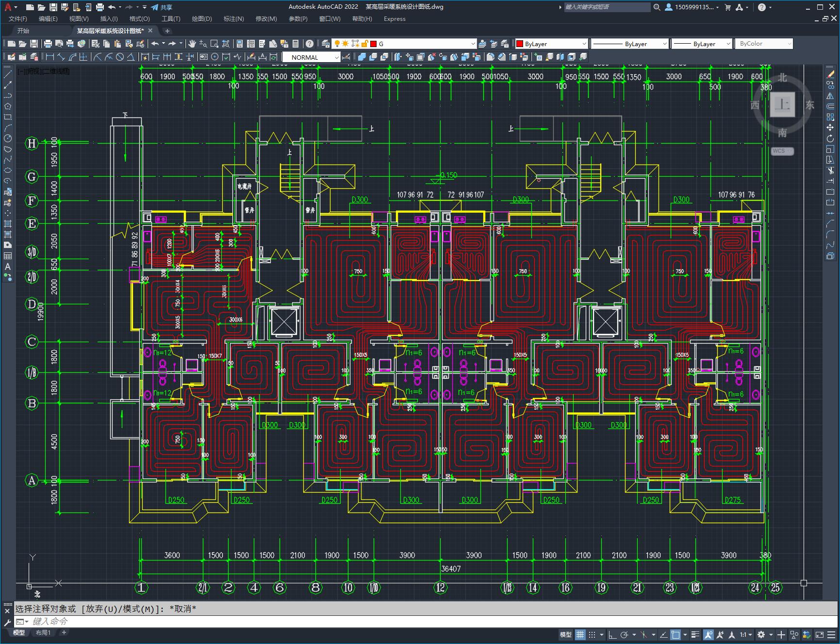Click the Aligned dimension tool icon
Viewport: 840px width, 644px height.
61,57
